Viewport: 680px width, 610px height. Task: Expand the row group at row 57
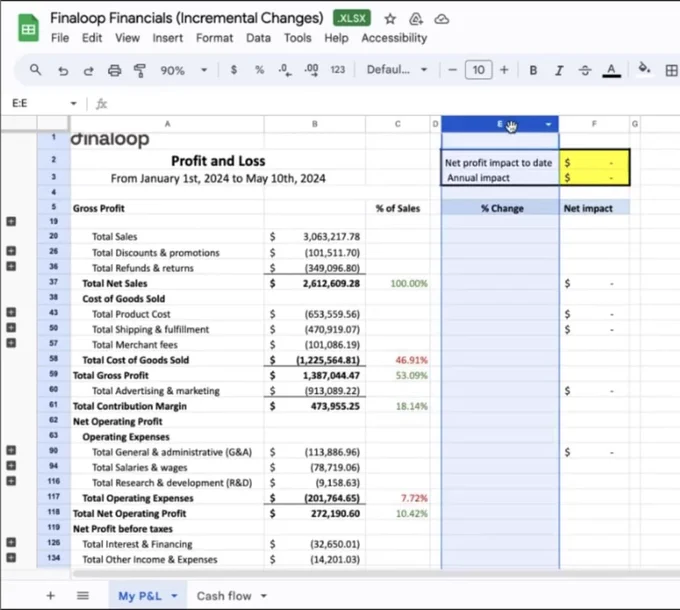(11, 343)
